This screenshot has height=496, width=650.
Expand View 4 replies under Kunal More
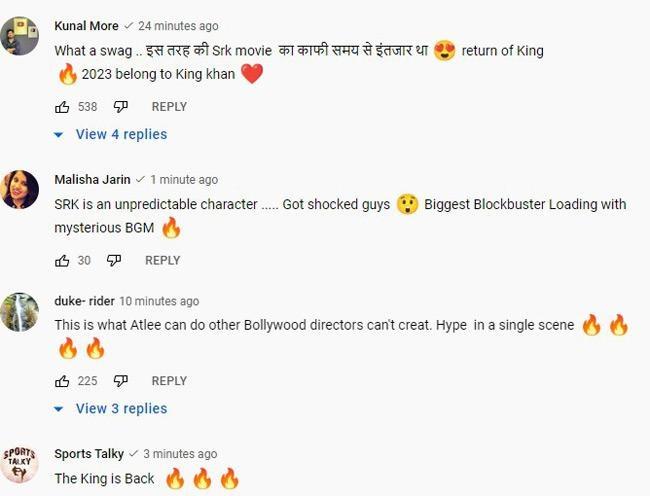(x=111, y=134)
